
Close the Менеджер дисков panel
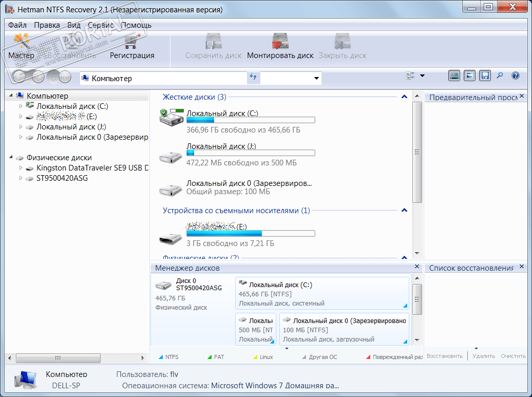[x=417, y=267]
